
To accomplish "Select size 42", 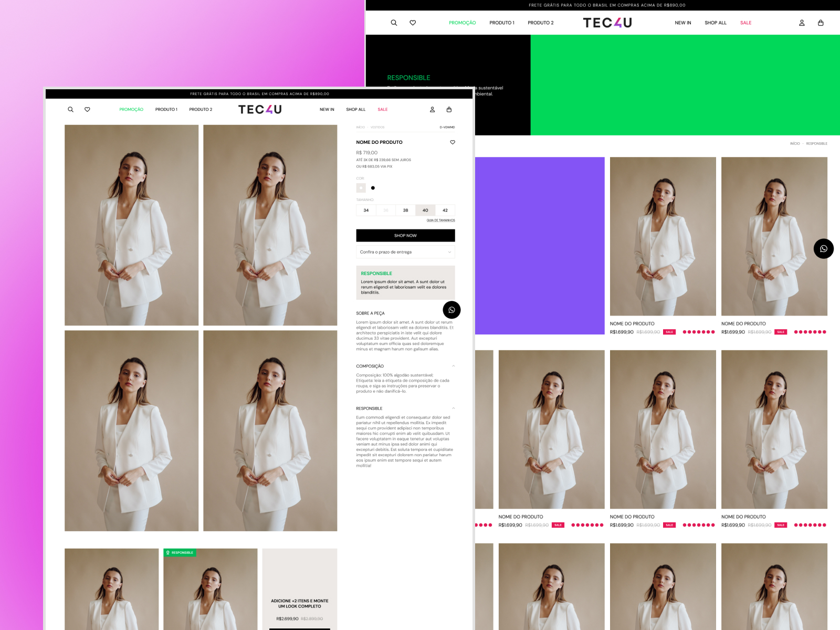I will tap(445, 210).
